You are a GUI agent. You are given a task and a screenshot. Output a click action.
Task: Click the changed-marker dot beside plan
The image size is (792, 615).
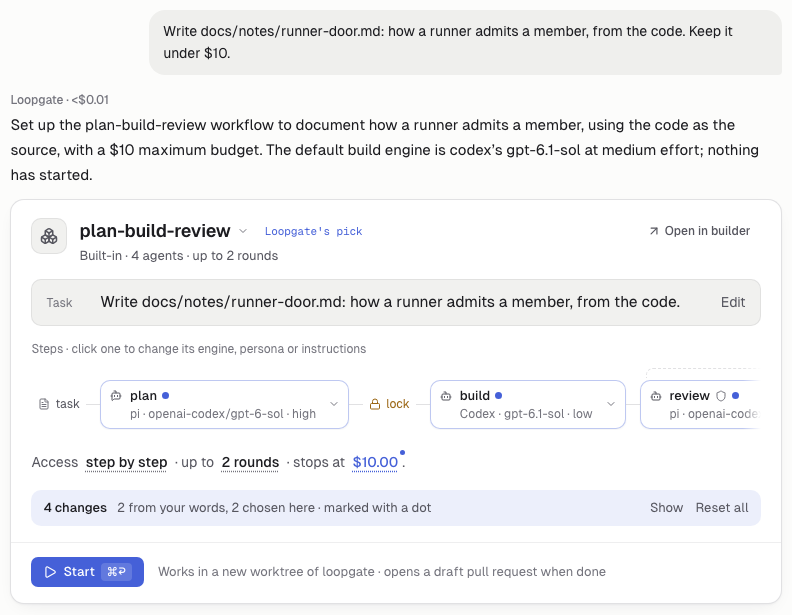[166, 396]
